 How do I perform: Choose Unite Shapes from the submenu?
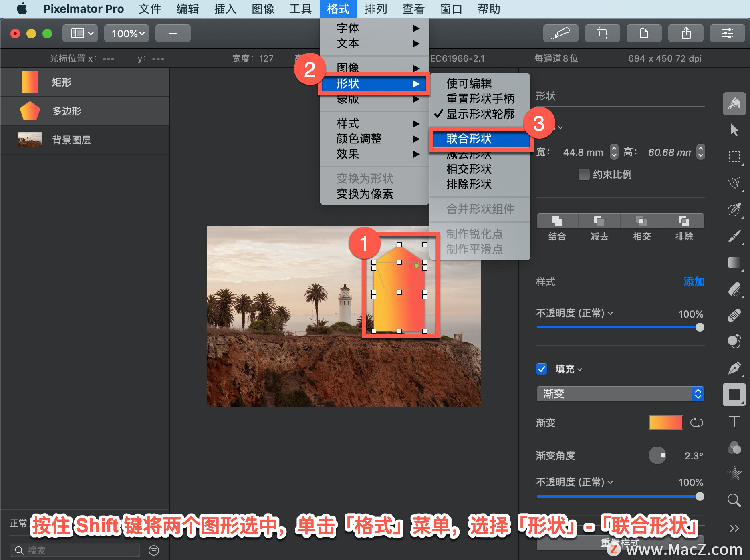click(x=480, y=139)
